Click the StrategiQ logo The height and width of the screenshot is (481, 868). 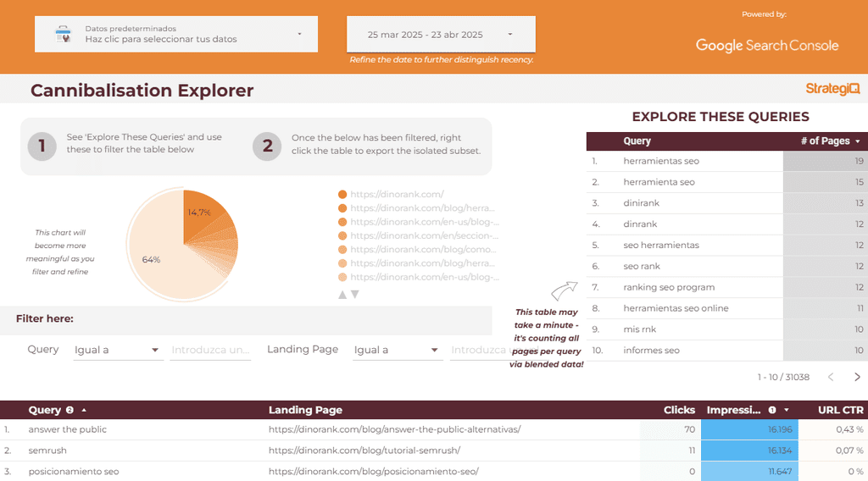pos(832,88)
